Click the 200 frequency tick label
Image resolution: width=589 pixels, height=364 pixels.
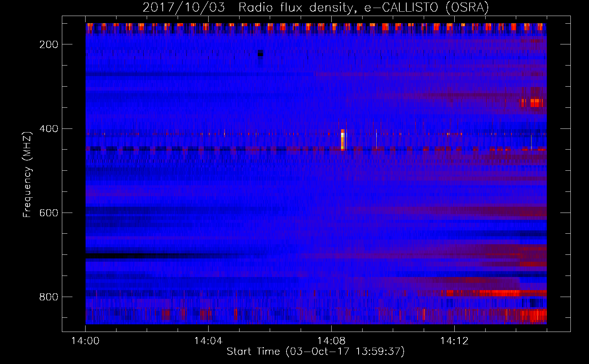pyautogui.click(x=49, y=44)
